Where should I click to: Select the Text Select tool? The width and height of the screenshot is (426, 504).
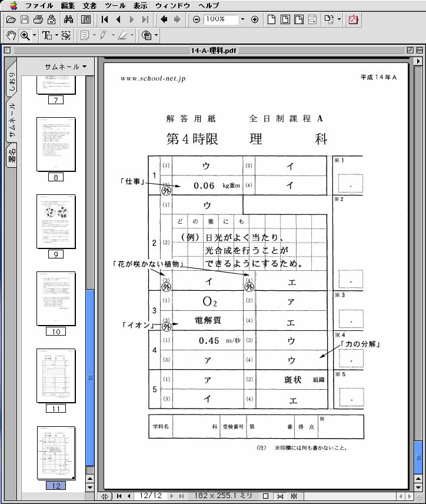(x=47, y=35)
